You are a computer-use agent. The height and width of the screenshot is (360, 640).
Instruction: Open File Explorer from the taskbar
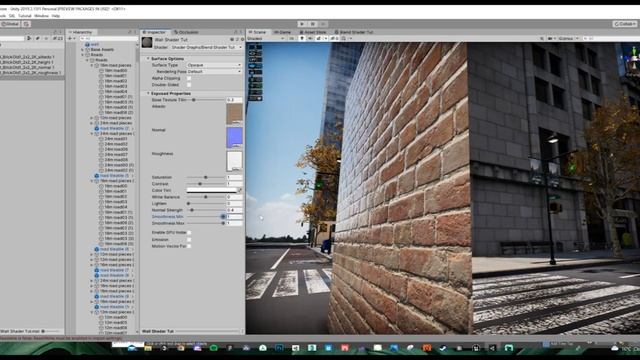click(x=148, y=348)
